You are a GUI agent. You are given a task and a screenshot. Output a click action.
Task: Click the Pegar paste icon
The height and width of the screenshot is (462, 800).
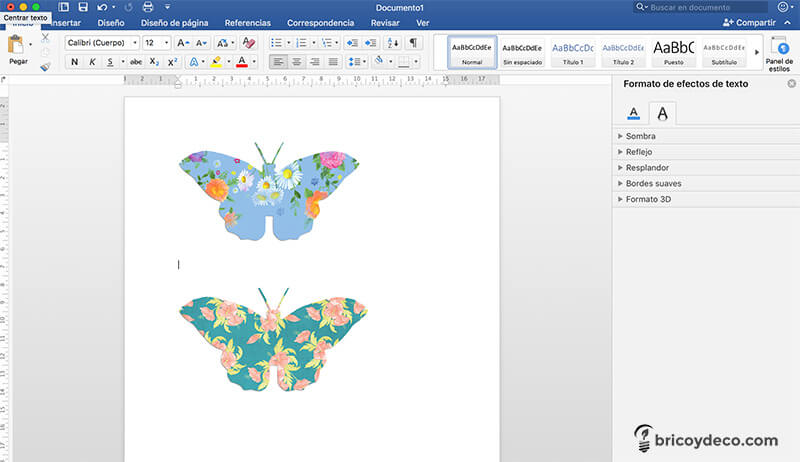[17, 45]
